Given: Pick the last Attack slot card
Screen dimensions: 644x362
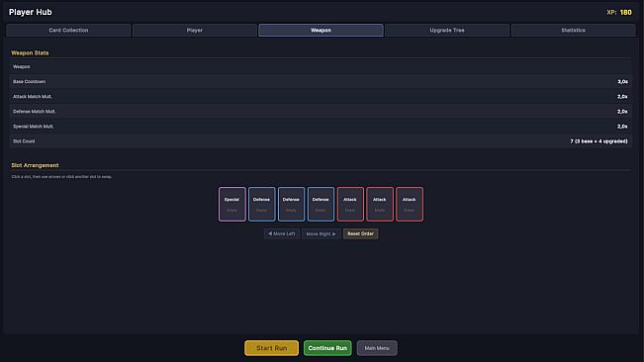Looking at the screenshot, I should click(410, 205).
